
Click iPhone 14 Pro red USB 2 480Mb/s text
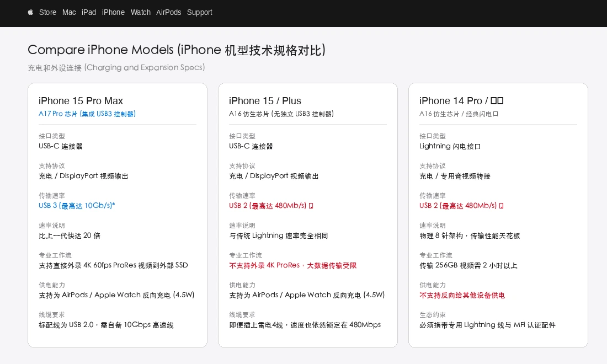(x=461, y=206)
